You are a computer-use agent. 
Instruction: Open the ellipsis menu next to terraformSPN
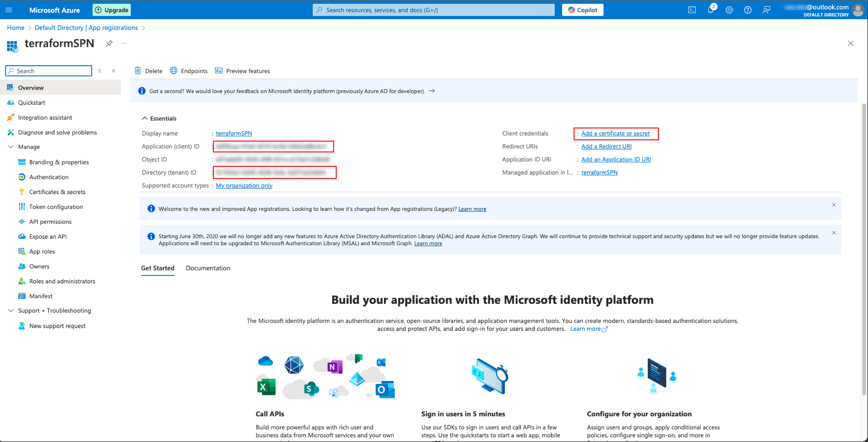124,43
